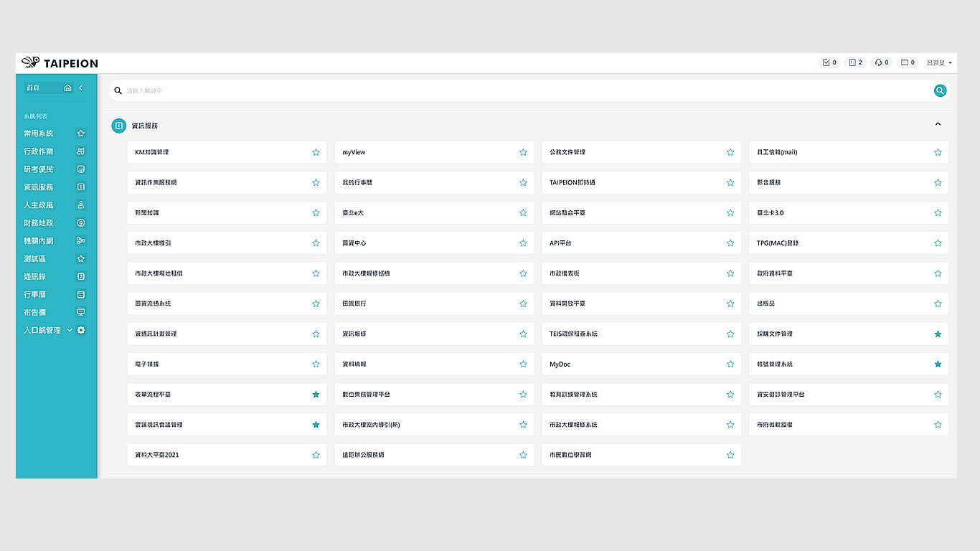Image resolution: width=980 pixels, height=551 pixels.
Task: Favorite KM知識管理 with its star
Action: (316, 152)
